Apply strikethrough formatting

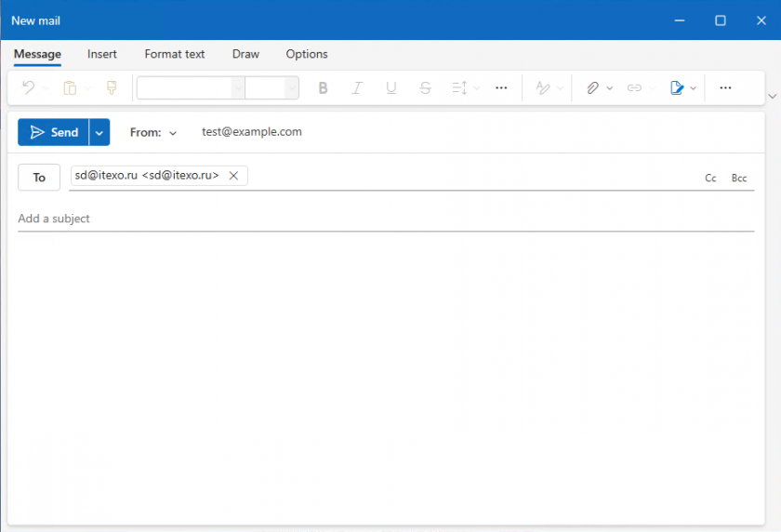point(425,88)
